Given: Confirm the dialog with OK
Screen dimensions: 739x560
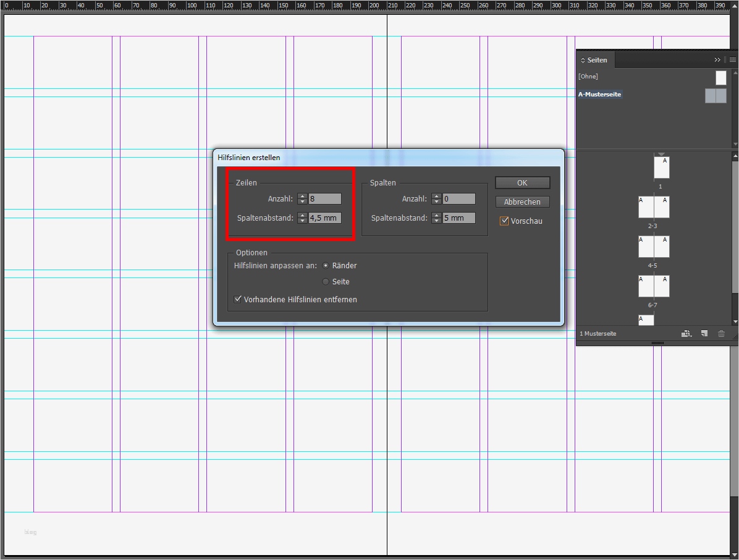Looking at the screenshot, I should pos(522,183).
